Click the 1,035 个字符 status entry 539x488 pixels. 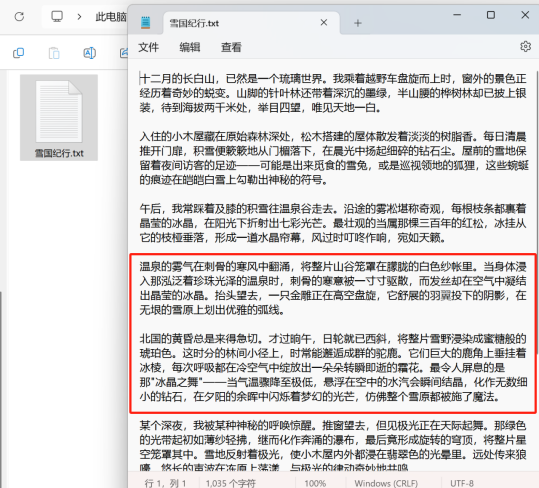(231, 483)
